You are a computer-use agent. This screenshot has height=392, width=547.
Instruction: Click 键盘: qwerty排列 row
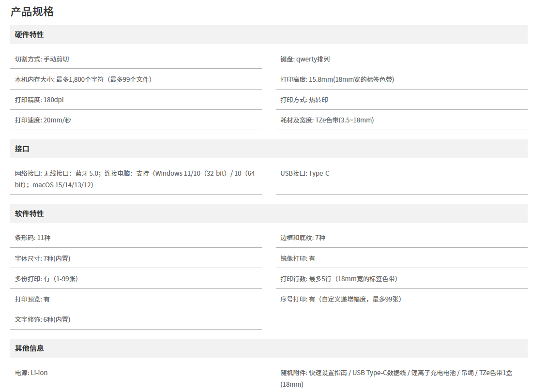pyautogui.click(x=401, y=59)
